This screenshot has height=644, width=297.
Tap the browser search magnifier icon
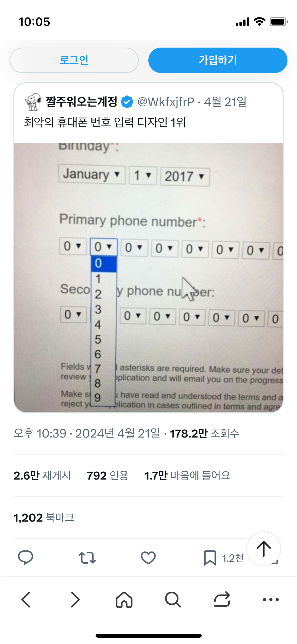173,599
